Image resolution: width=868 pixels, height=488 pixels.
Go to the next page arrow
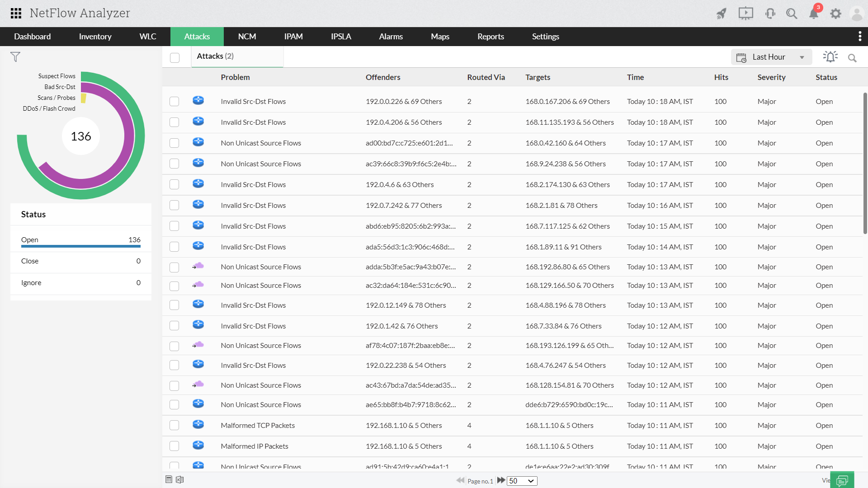(501, 480)
